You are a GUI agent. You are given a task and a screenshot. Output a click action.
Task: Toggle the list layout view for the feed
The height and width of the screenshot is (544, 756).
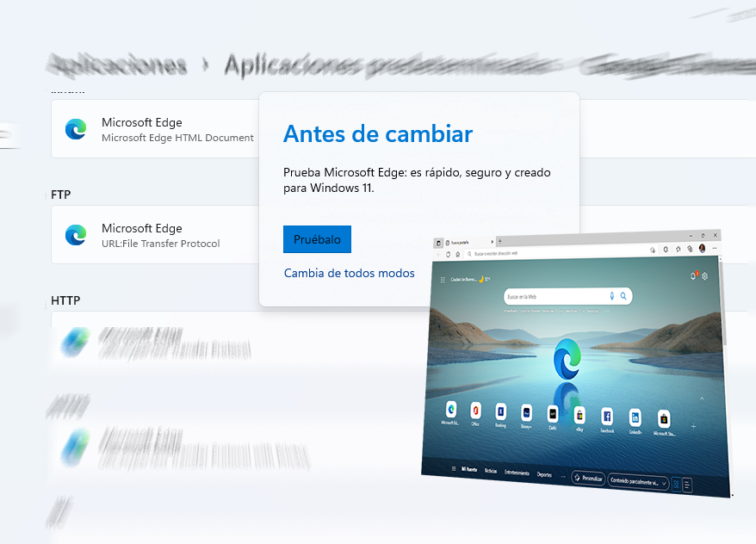pos(686,482)
